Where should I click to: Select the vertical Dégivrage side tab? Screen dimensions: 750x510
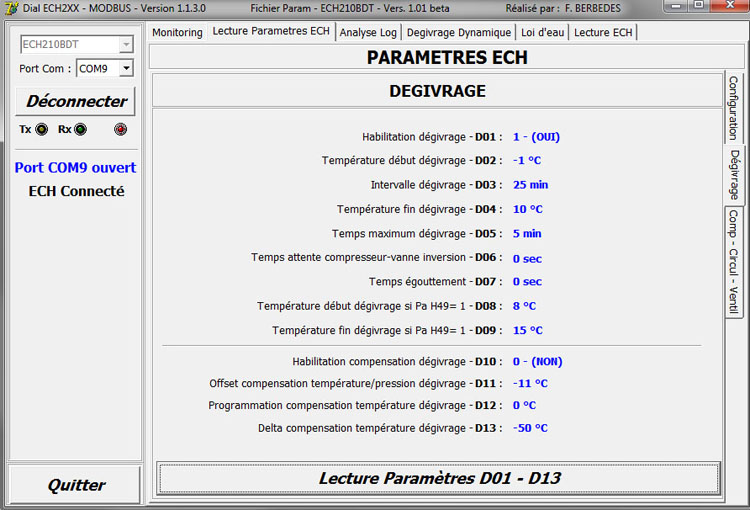734,175
